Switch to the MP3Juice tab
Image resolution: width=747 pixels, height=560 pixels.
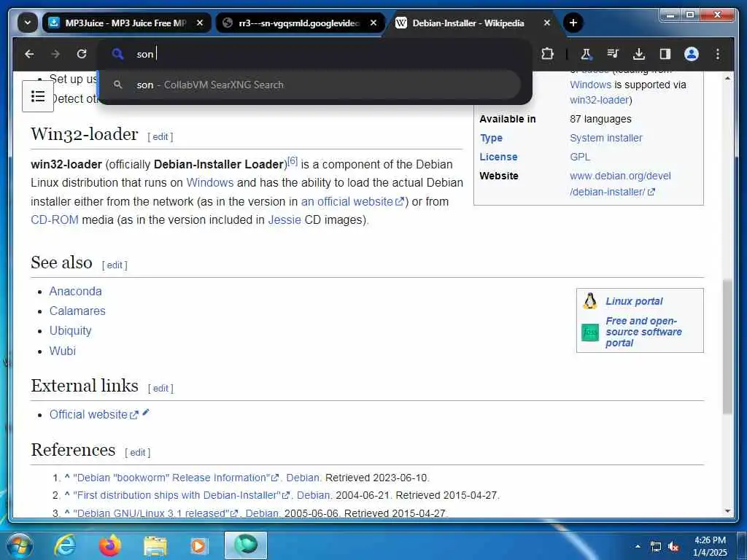127,23
